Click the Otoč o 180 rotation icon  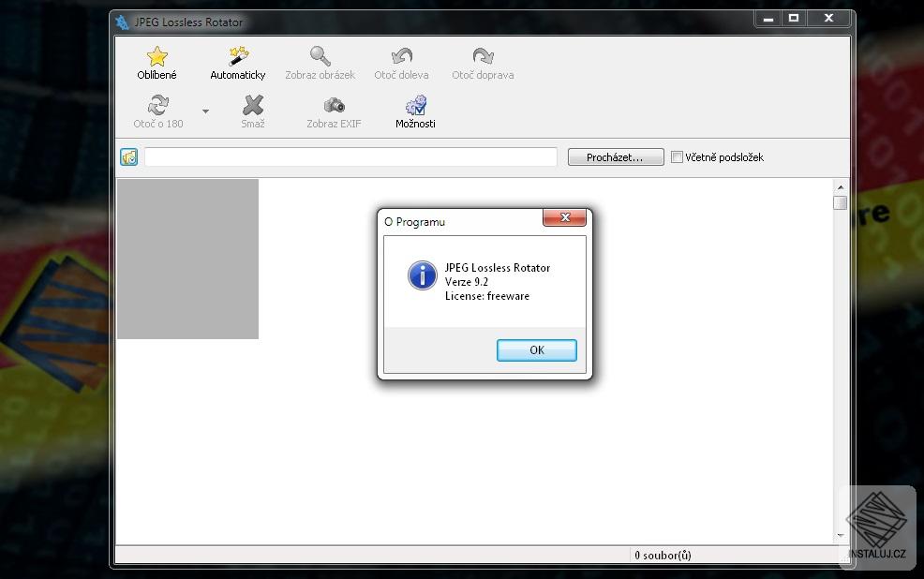click(156, 103)
